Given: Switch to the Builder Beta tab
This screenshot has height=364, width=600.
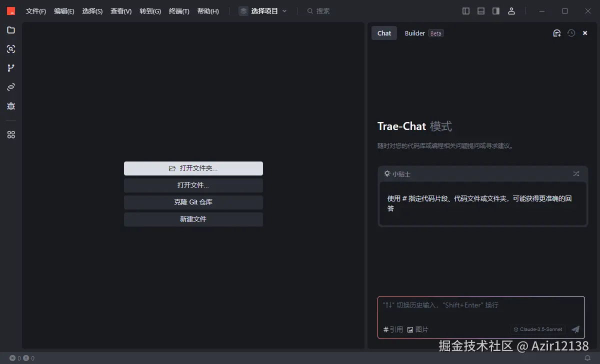Looking at the screenshot, I should tap(424, 33).
